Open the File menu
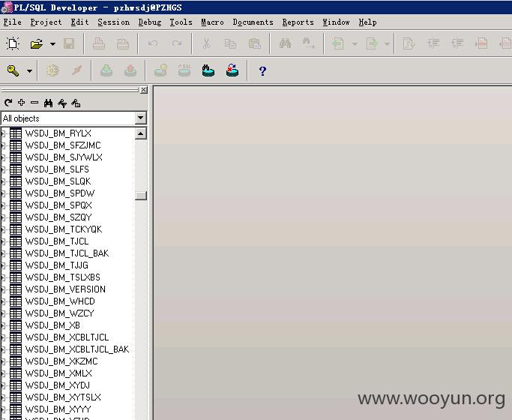Viewport: 512px width, 420px height. (x=13, y=22)
